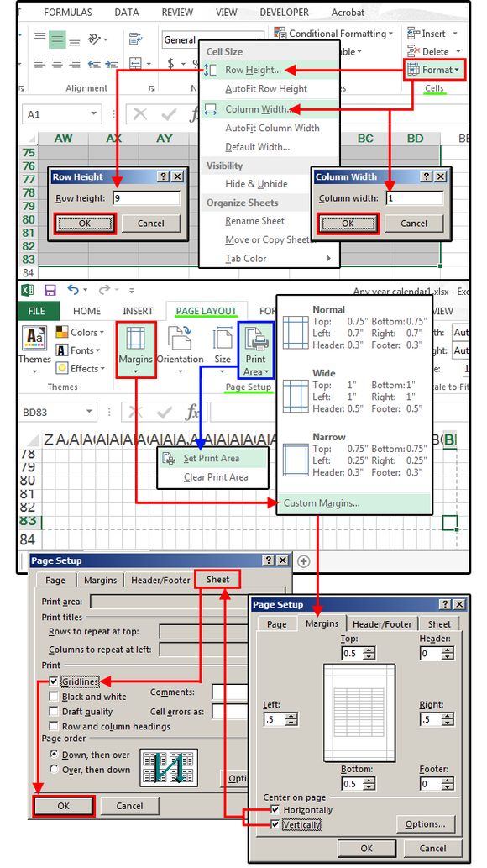Click the Middle Align icon in Alignment group
The height and width of the screenshot is (868, 487).
coord(56,39)
